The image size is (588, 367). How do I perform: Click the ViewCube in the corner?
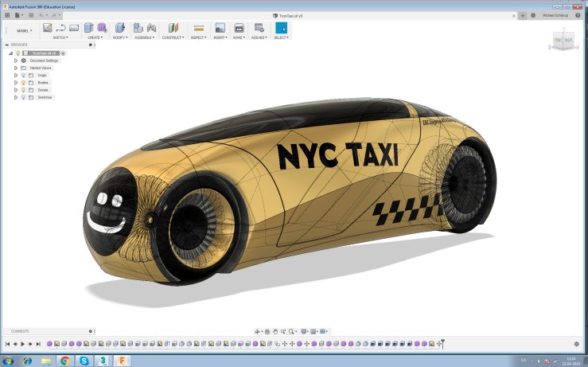[x=563, y=41]
